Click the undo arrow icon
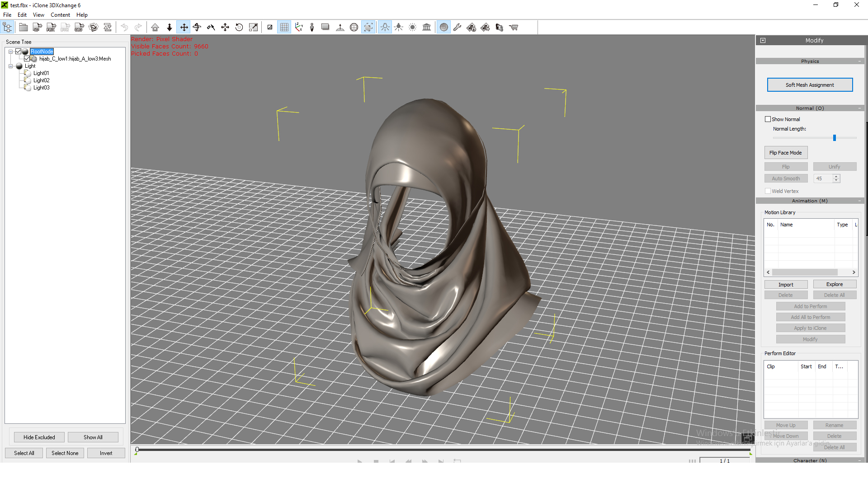This screenshot has width=868, height=488. (x=124, y=28)
